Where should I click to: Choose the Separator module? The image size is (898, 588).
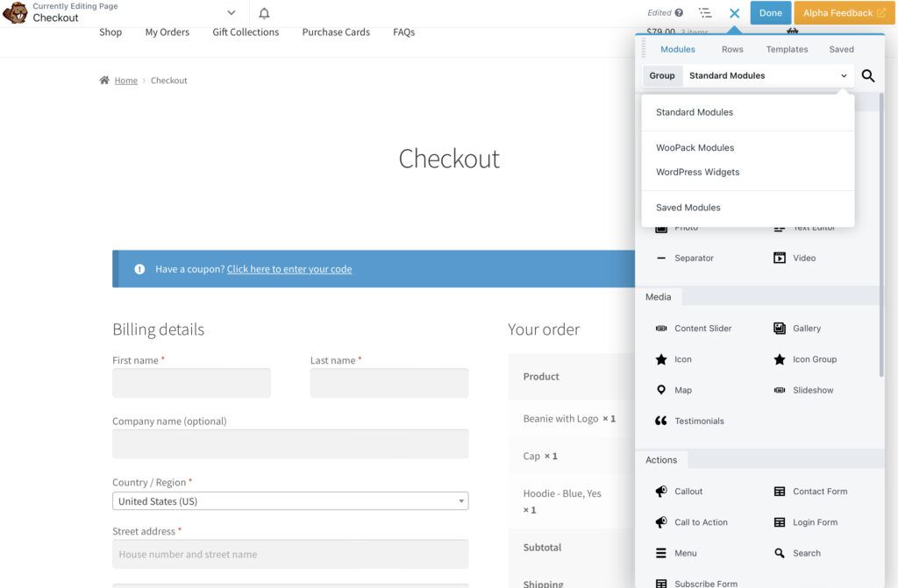(x=660, y=257)
